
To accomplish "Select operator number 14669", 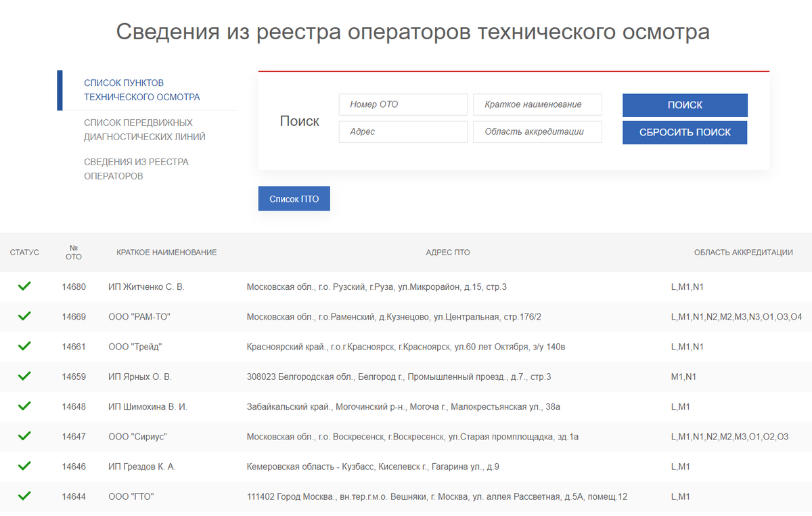I will (x=74, y=317).
